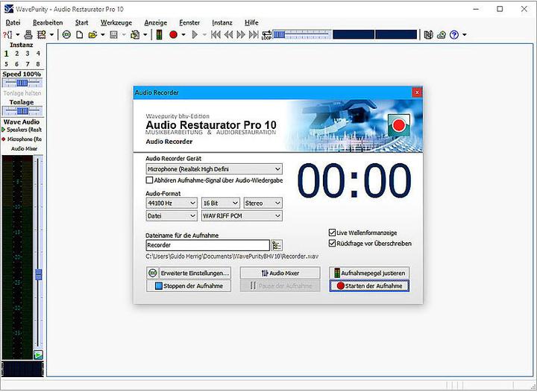Image resolution: width=537 pixels, height=392 pixels.
Task: Click the level meter icon in toolbar
Action: (x=160, y=34)
